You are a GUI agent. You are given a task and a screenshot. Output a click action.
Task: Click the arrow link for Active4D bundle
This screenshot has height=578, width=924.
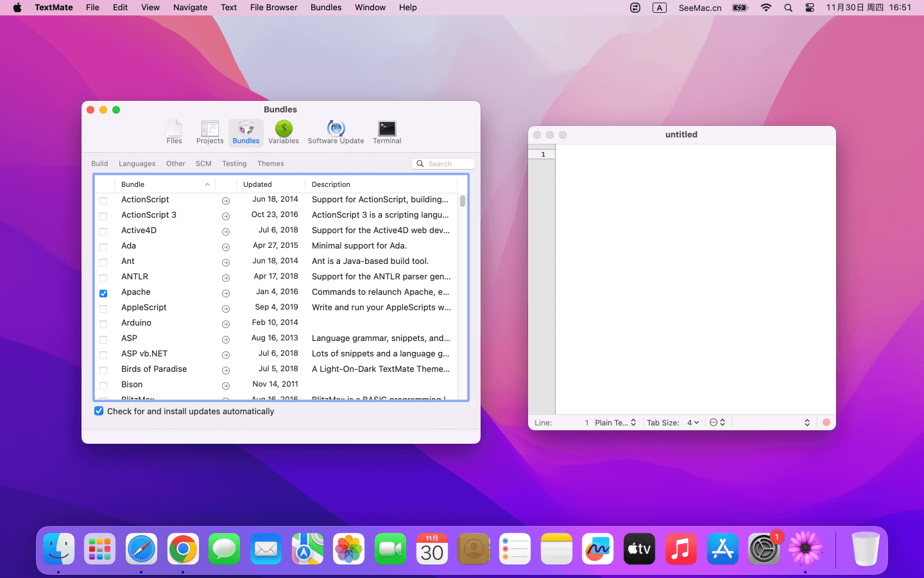[x=226, y=231]
